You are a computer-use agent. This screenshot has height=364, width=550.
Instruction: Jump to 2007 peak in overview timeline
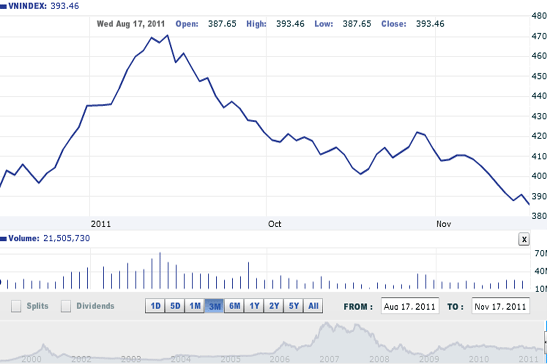[327, 324]
